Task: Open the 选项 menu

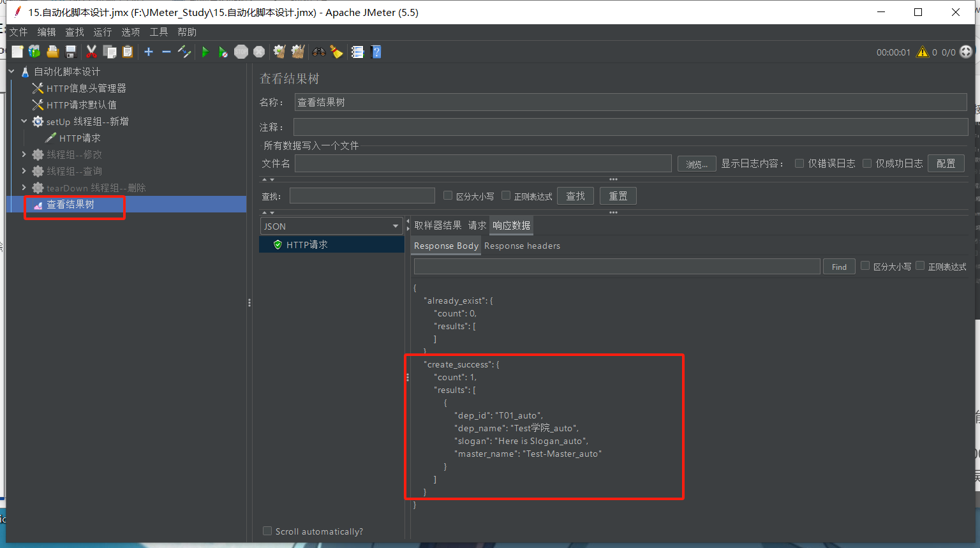Action: [x=131, y=32]
